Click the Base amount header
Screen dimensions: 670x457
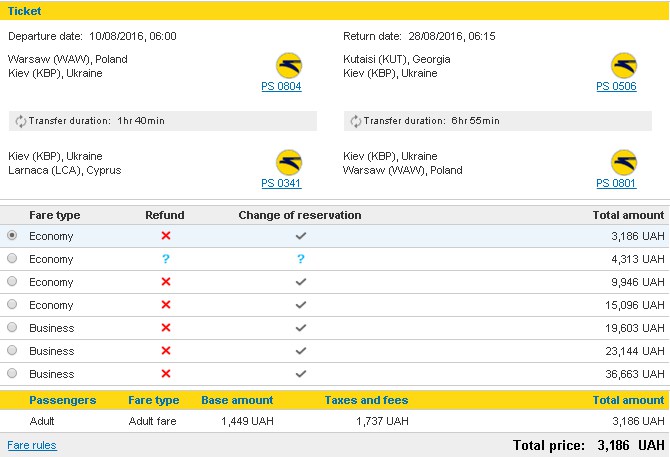click(x=237, y=400)
